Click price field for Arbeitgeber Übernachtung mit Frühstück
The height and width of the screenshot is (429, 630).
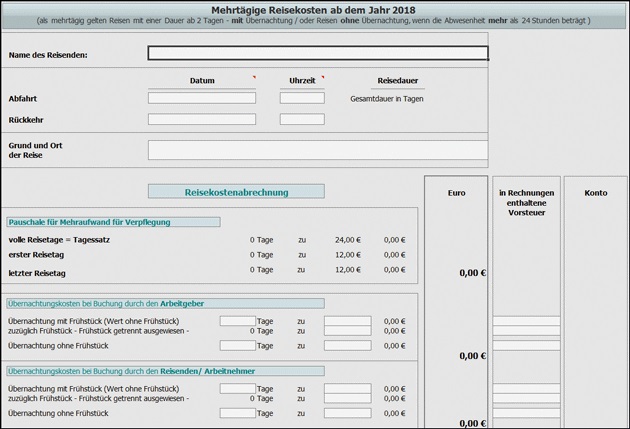347,321
